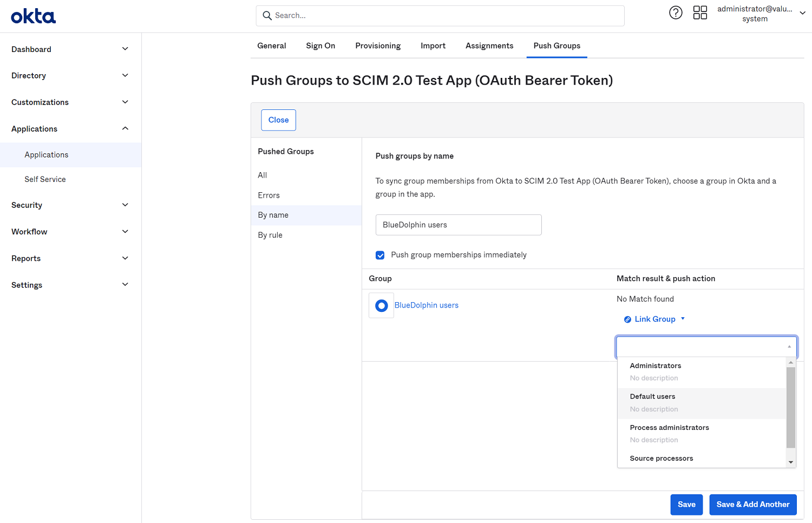
Task: Click the top Search field
Action: coord(440,16)
